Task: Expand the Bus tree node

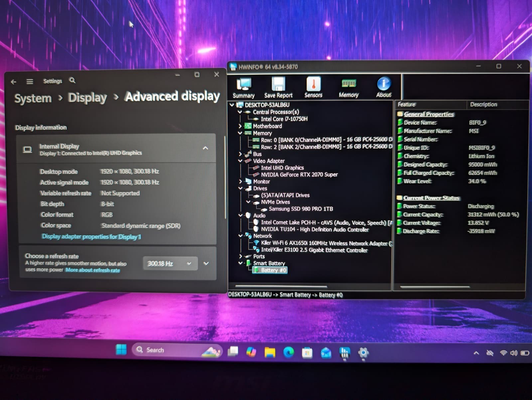Action: click(240, 154)
